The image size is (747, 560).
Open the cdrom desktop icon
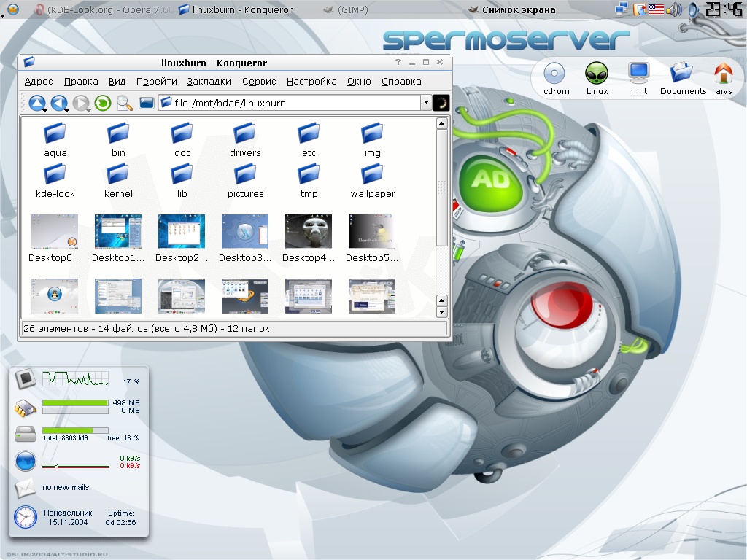[x=555, y=78]
